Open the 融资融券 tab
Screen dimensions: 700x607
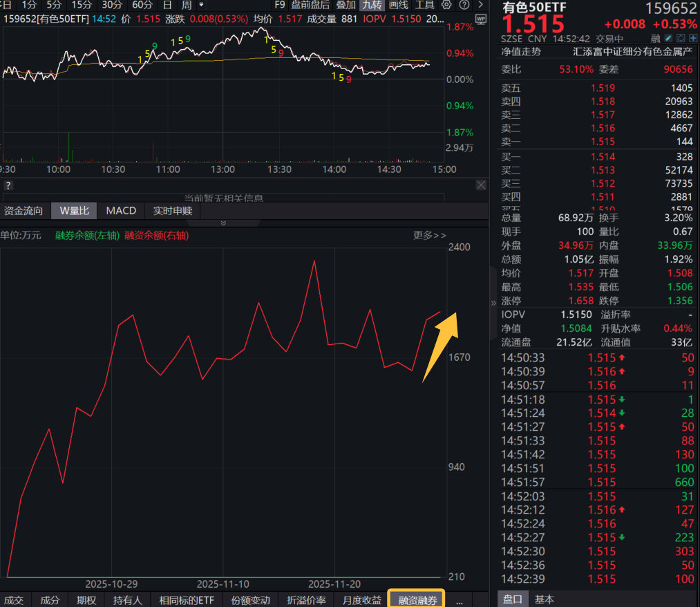click(417, 600)
